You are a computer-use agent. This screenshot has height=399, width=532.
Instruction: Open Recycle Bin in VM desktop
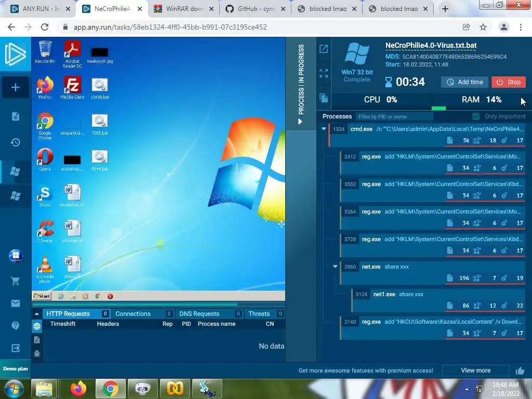point(45,52)
